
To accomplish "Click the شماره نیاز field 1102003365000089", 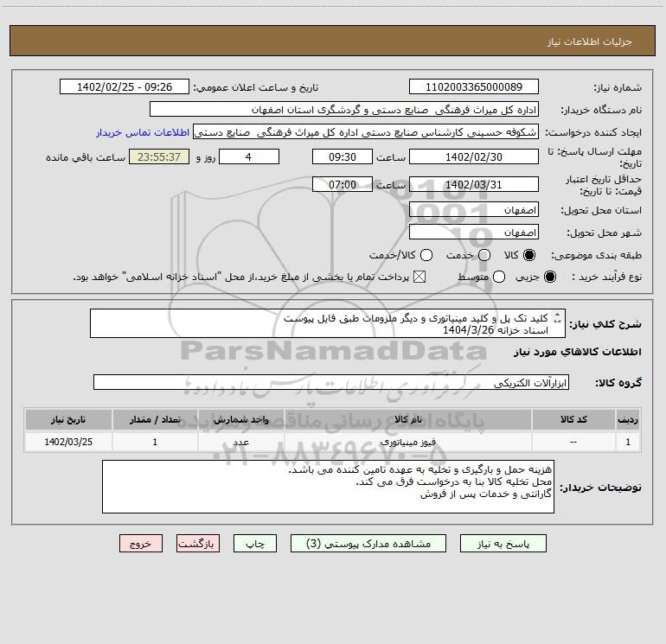I will point(474,86).
